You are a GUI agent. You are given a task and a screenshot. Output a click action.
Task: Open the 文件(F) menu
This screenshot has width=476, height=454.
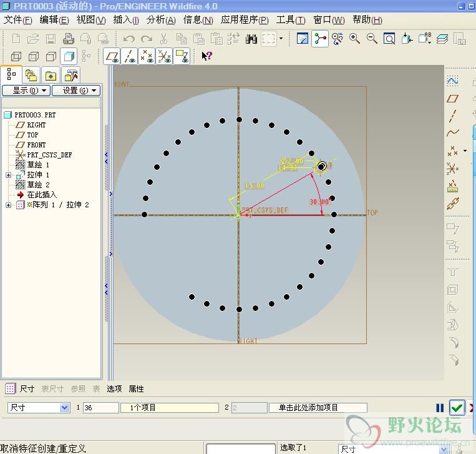point(18,20)
